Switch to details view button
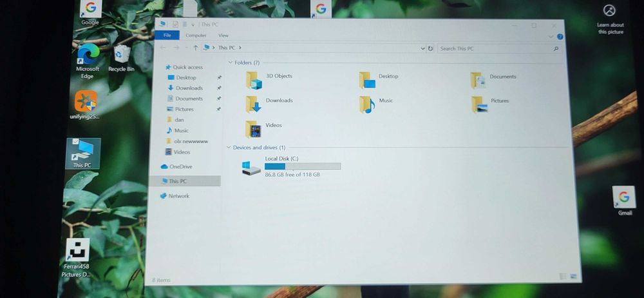This screenshot has width=644, height=298. coord(563,276)
